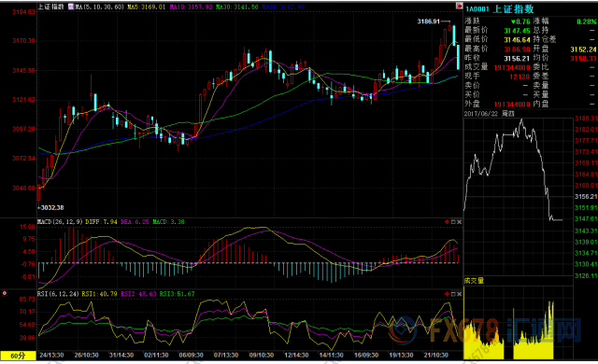598x364 pixels.
Task: Select the DIFF:7.94 readout
Action: pyautogui.click(x=101, y=221)
